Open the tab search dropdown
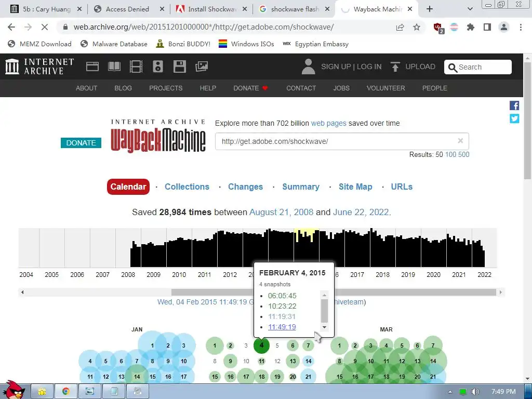532x399 pixels. tap(470, 9)
